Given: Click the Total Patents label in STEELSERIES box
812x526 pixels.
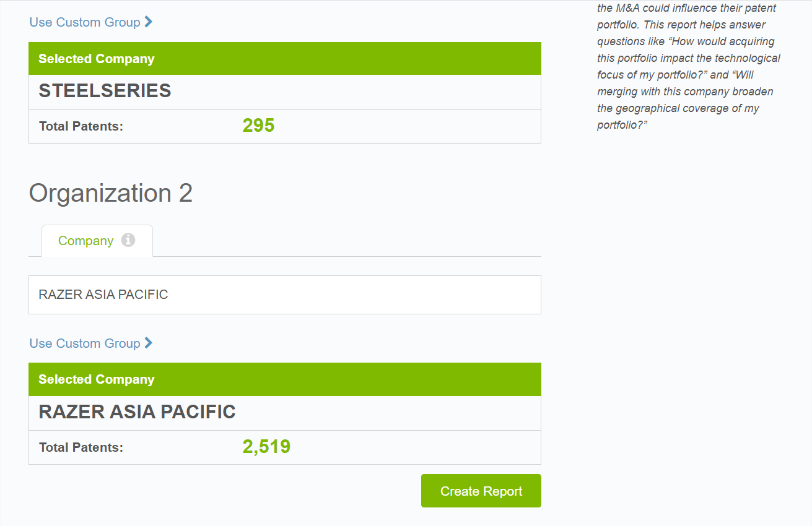Looking at the screenshot, I should click(81, 126).
